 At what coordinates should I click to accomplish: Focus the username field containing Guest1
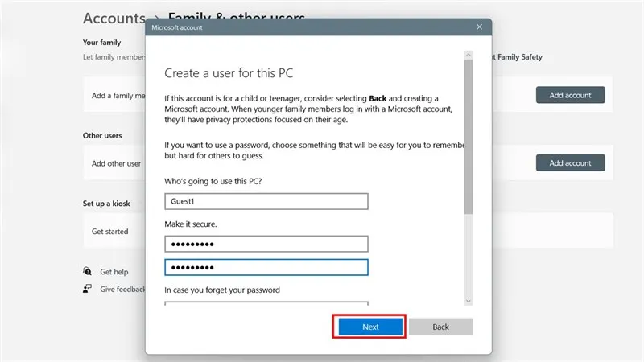[x=266, y=201]
